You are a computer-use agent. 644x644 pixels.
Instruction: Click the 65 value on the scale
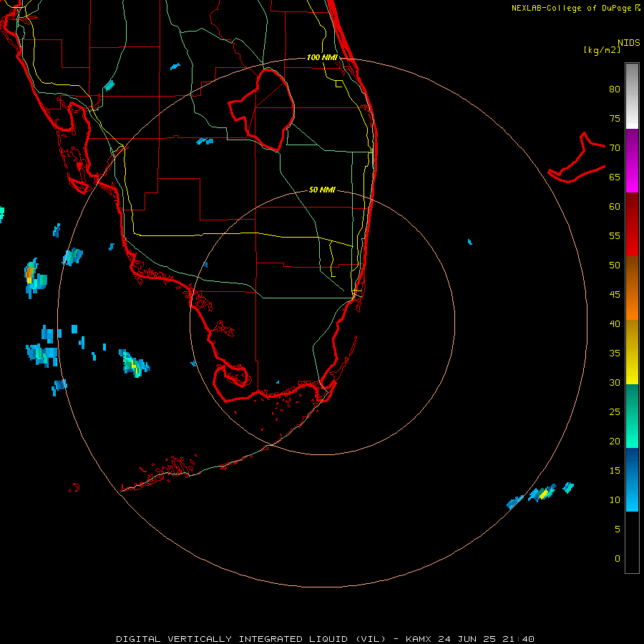615,177
